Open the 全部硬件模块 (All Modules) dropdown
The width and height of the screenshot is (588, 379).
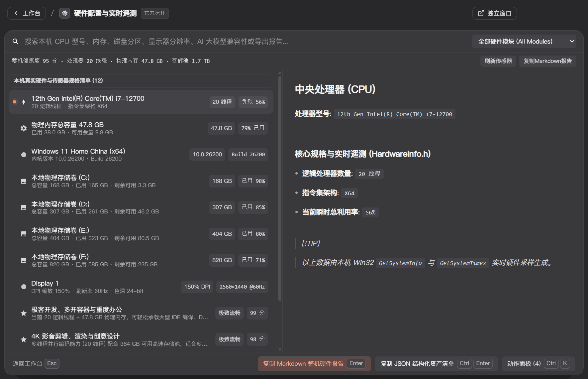point(524,42)
